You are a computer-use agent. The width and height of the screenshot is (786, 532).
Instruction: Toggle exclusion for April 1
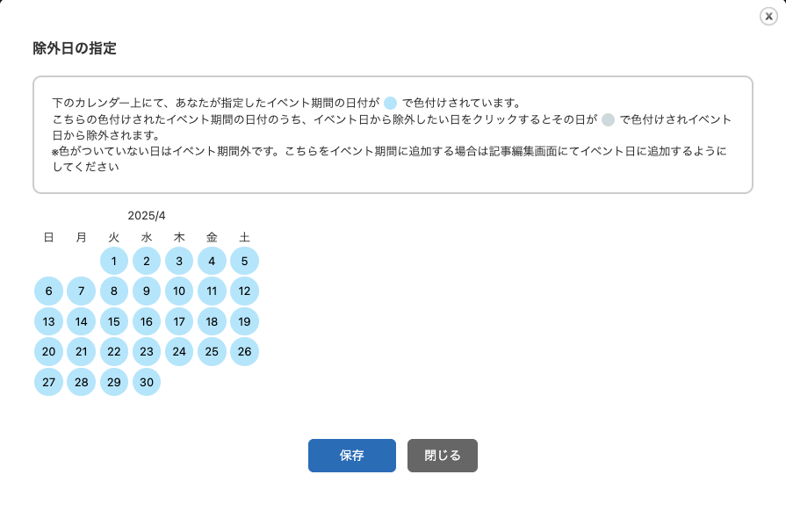tap(114, 261)
